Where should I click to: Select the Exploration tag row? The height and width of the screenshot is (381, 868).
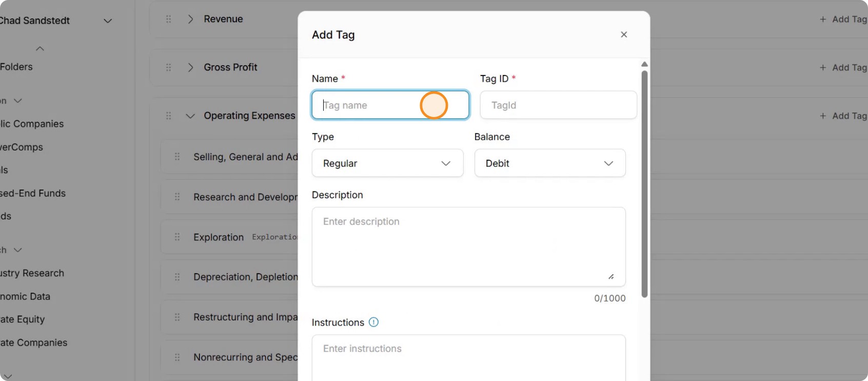click(229, 237)
